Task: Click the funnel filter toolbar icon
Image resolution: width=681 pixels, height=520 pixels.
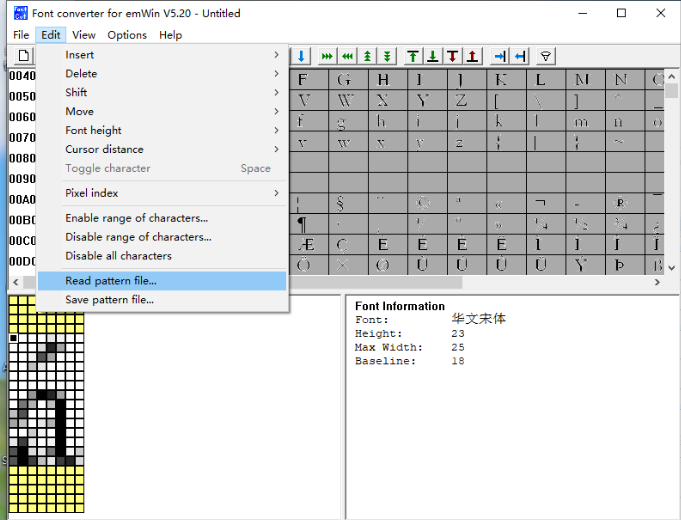Action: click(x=545, y=56)
